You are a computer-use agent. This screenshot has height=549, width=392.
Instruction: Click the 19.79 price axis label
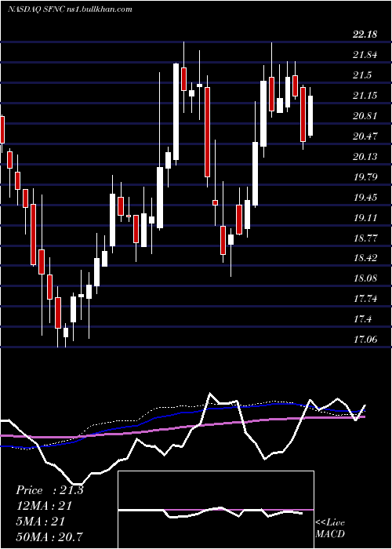tap(365, 176)
